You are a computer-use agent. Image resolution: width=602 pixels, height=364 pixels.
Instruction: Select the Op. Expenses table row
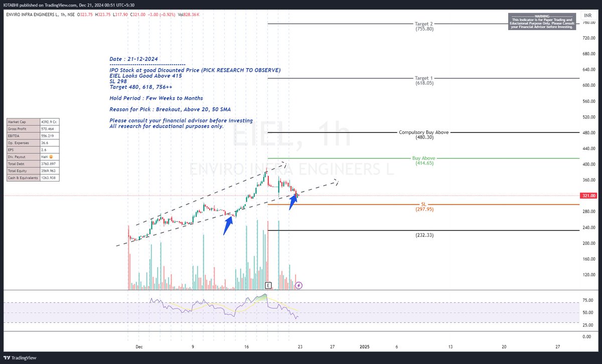pyautogui.click(x=33, y=142)
